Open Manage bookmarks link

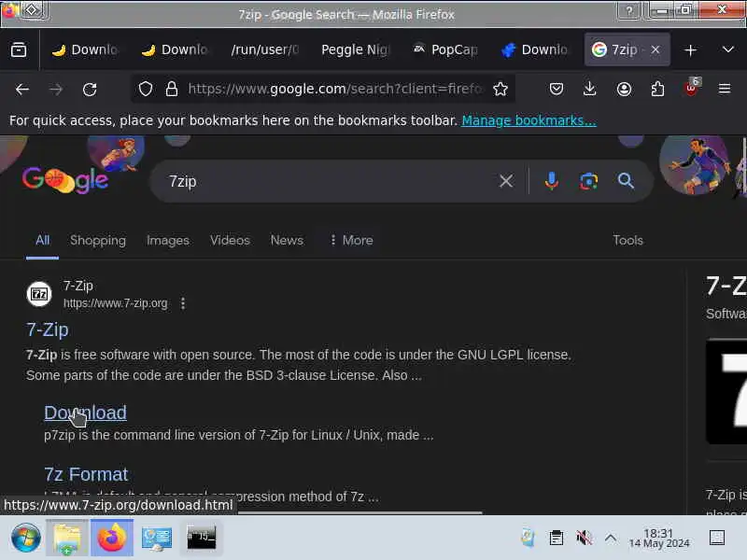click(529, 120)
